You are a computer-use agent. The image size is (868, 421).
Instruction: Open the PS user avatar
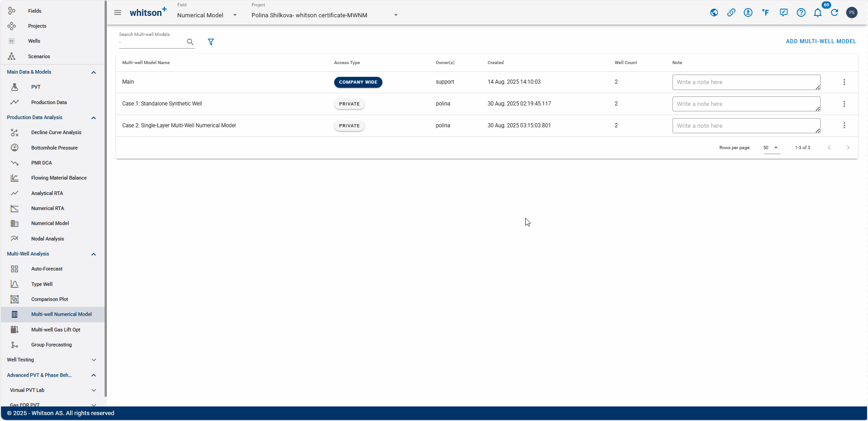852,13
